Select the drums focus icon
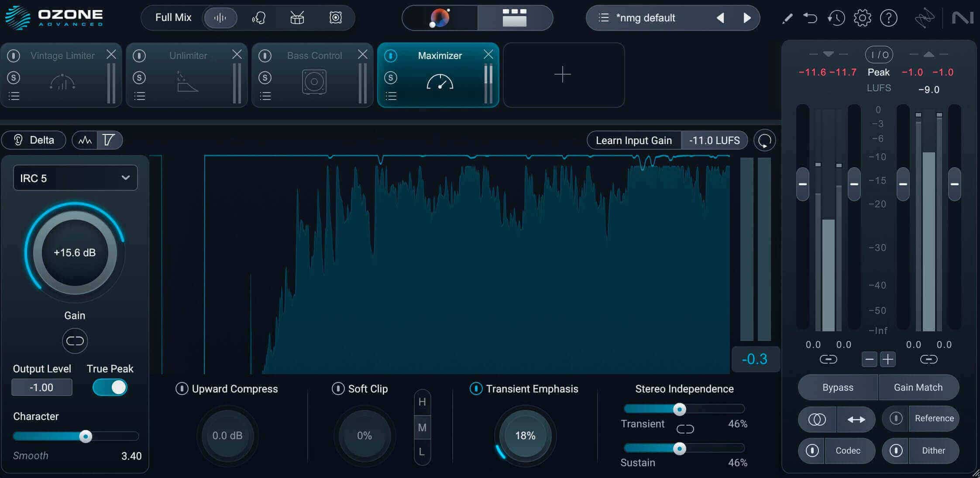980x478 pixels. click(297, 18)
